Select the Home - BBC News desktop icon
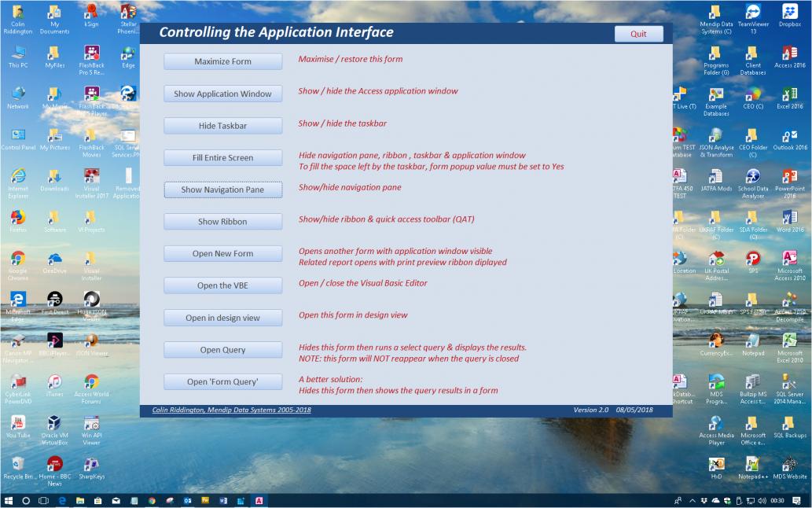The width and height of the screenshot is (812, 508). point(55,471)
